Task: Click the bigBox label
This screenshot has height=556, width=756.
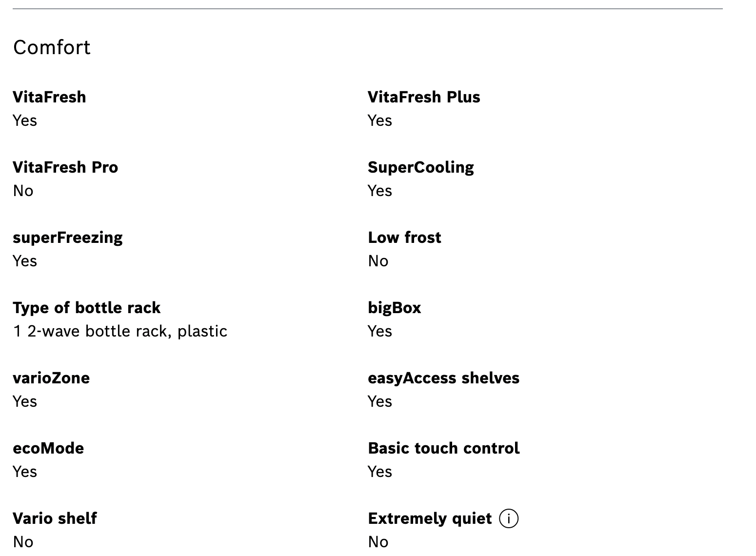Action: [394, 308]
